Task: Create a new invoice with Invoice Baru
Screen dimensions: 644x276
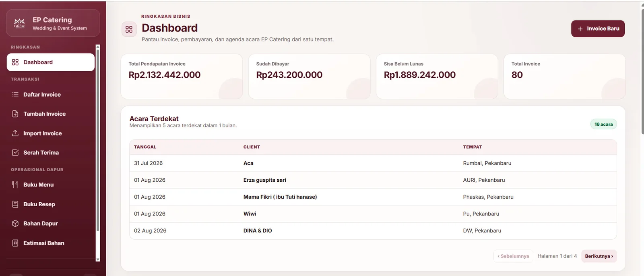Action: tap(598, 29)
